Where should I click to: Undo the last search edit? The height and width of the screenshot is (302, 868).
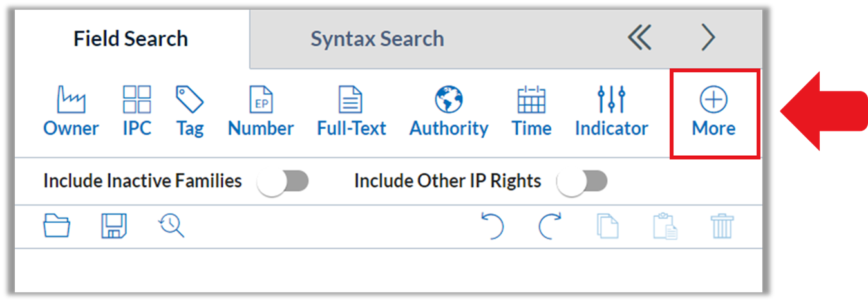[x=493, y=227]
